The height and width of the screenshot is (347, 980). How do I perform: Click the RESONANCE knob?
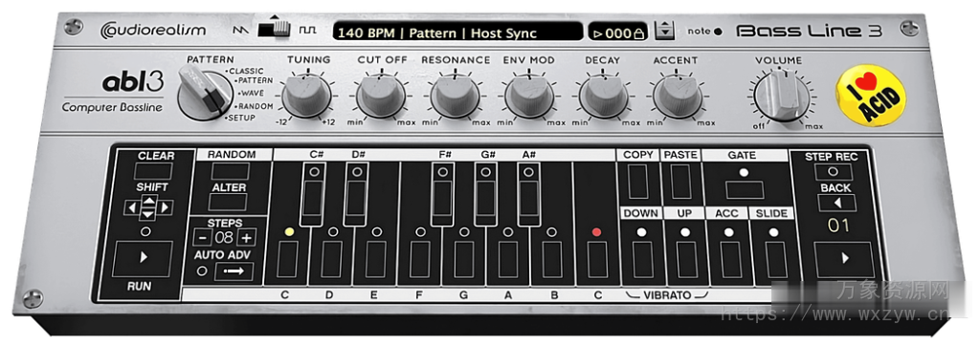455,96
